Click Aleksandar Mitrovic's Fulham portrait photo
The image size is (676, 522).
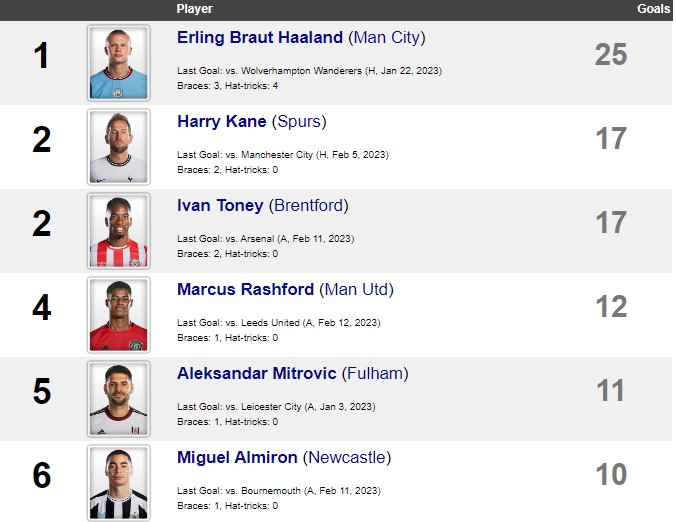pyautogui.click(x=119, y=399)
